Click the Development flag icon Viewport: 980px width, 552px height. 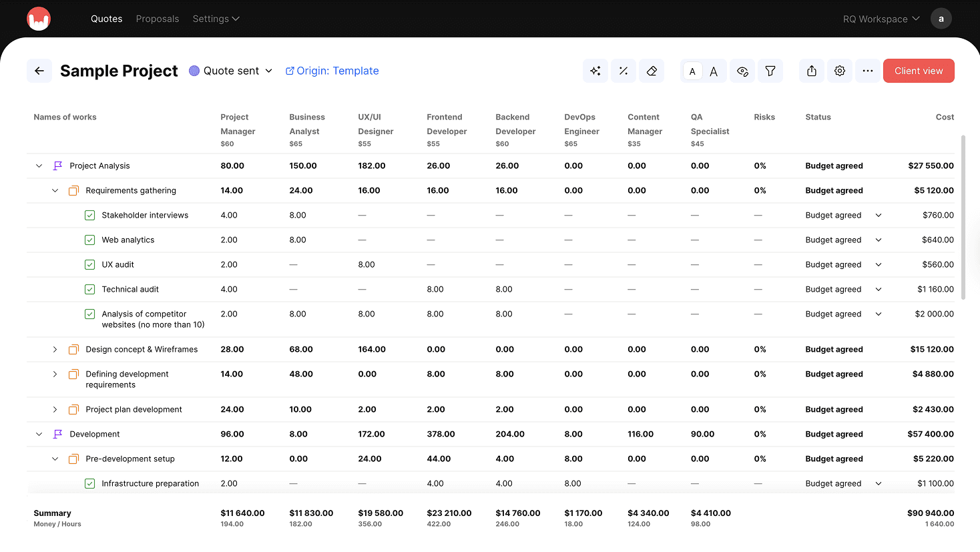tap(58, 434)
